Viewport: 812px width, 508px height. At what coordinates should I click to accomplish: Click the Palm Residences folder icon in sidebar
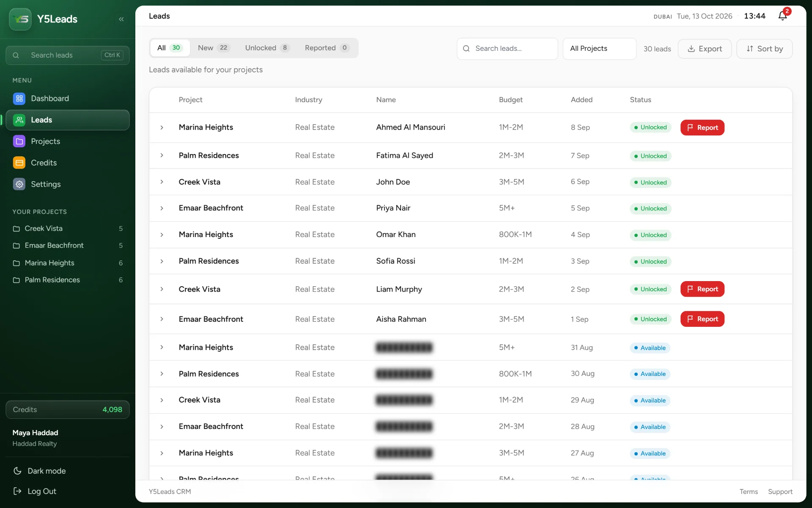pyautogui.click(x=16, y=280)
